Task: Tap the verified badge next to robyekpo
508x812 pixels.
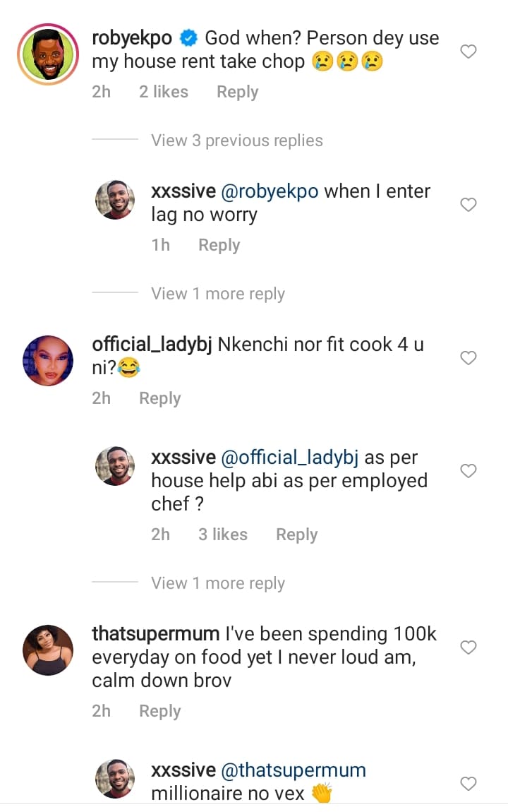Action: pos(188,37)
